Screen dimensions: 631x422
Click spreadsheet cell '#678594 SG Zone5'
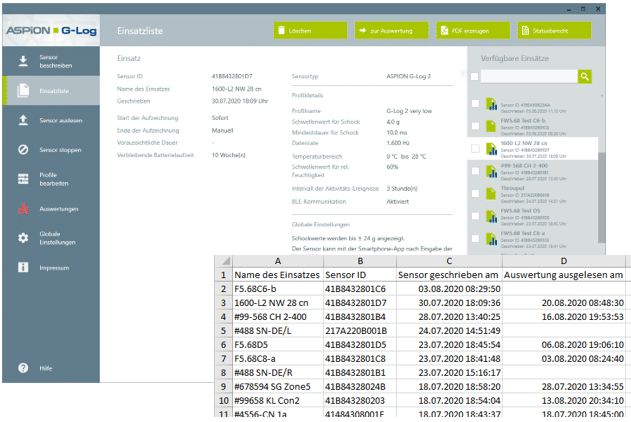(x=278, y=387)
